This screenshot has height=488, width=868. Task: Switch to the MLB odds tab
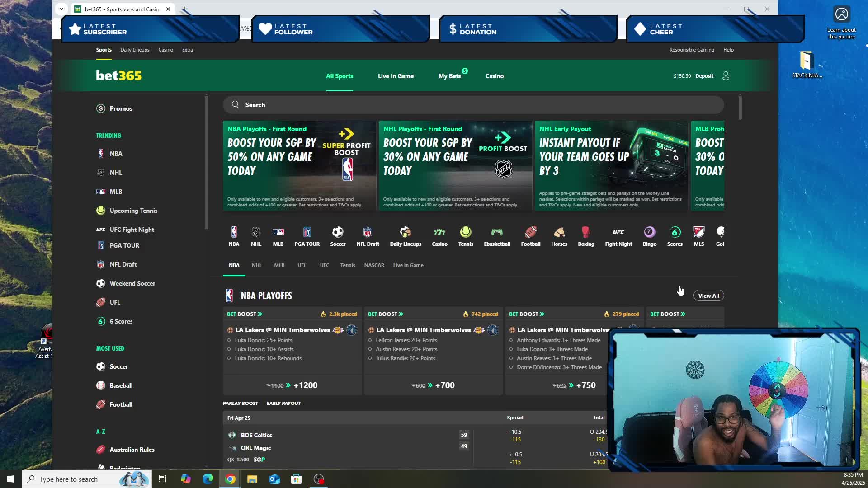pos(279,265)
